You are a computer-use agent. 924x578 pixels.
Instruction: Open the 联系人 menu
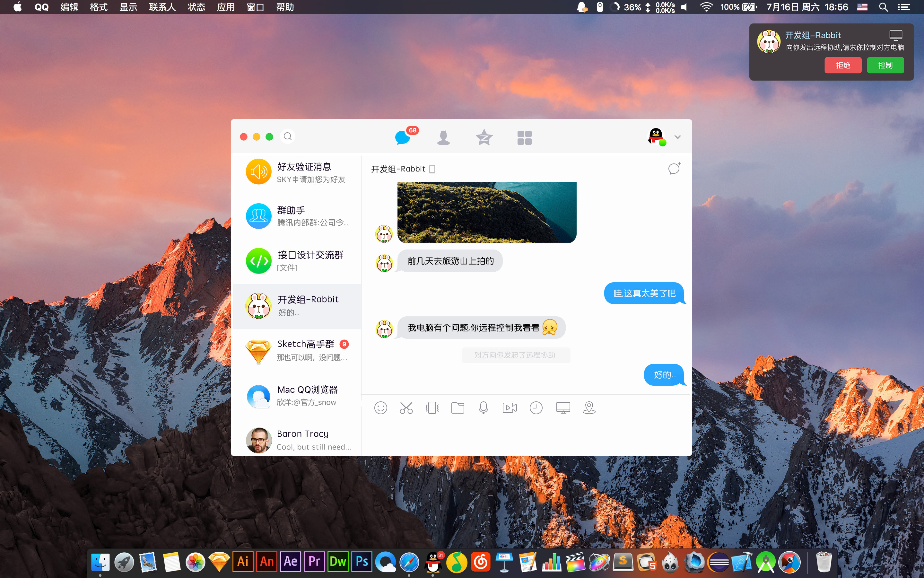point(162,7)
